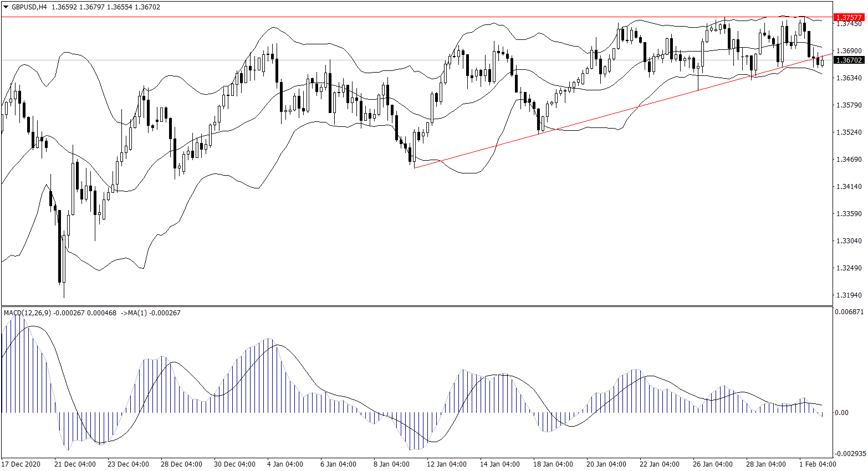This screenshot has width=868, height=471.
Task: Click the 0.006871 MACD scale value
Action: [849, 313]
